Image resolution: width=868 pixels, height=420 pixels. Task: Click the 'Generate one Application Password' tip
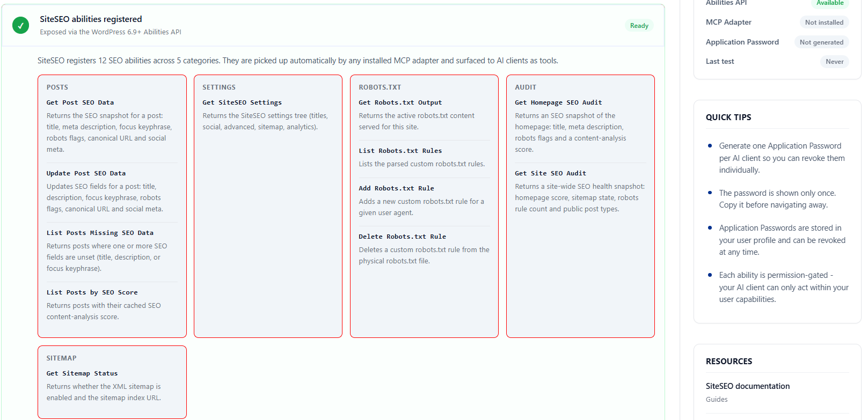pyautogui.click(x=782, y=158)
